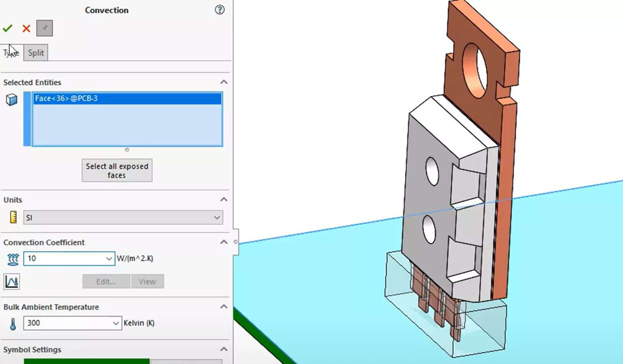Open the convection coefficient value dropdown
The image size is (623, 364).
point(108,259)
